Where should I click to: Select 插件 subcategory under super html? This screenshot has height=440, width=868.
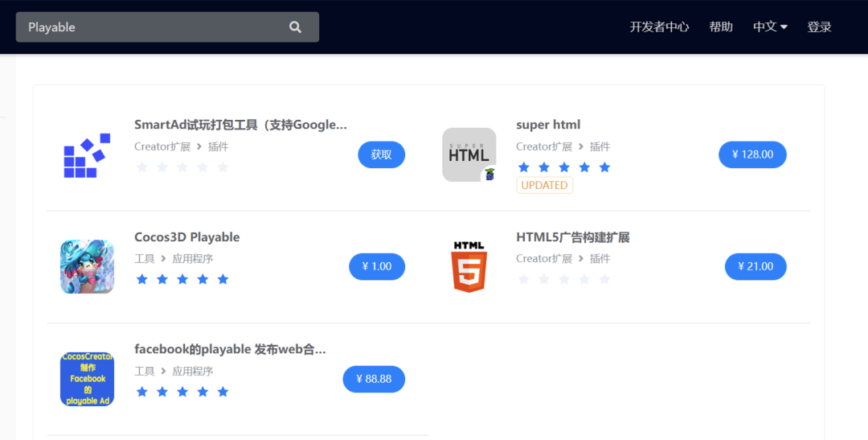[x=600, y=147]
